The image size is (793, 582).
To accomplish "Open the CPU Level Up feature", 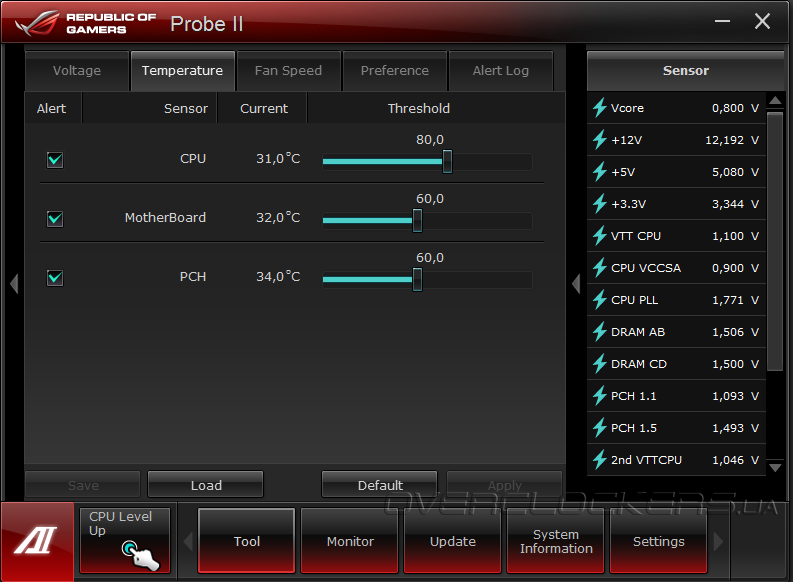I will 125,541.
